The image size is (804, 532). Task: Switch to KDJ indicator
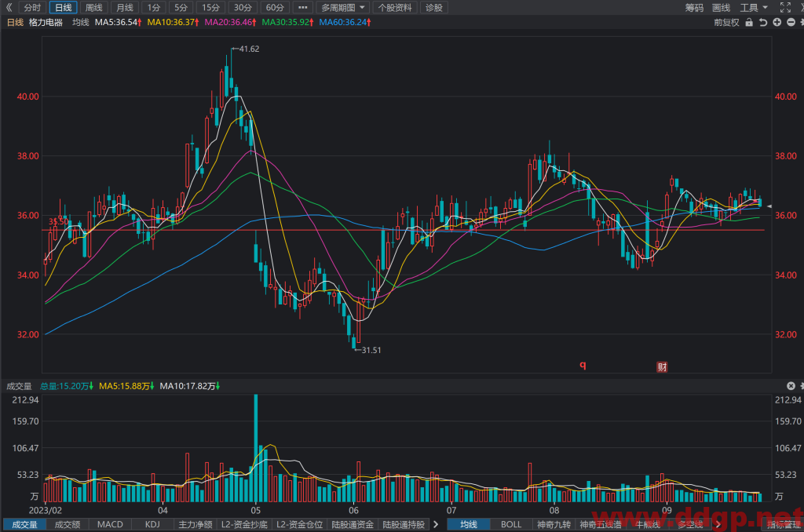point(152,524)
